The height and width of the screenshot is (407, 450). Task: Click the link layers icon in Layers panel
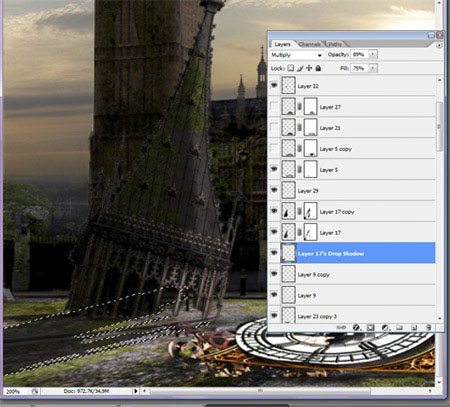pyautogui.click(x=341, y=328)
